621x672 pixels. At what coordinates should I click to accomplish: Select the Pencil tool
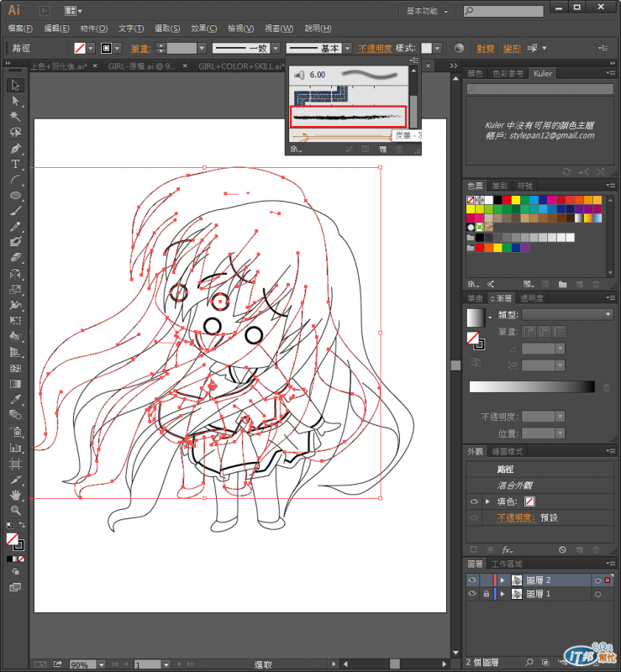pyautogui.click(x=15, y=226)
